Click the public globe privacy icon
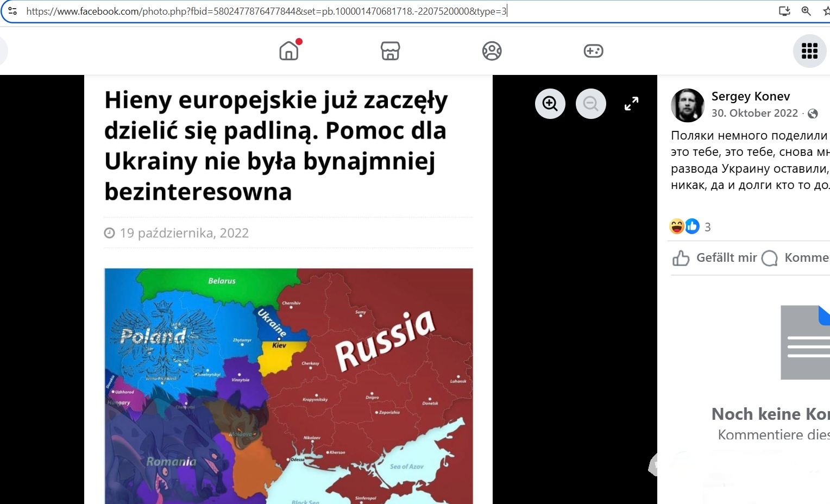This screenshot has width=830, height=504. [813, 114]
